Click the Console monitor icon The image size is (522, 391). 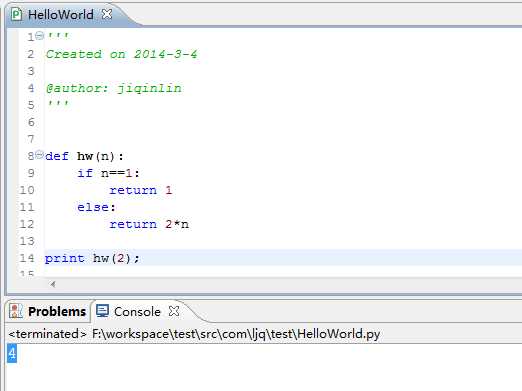click(x=102, y=311)
